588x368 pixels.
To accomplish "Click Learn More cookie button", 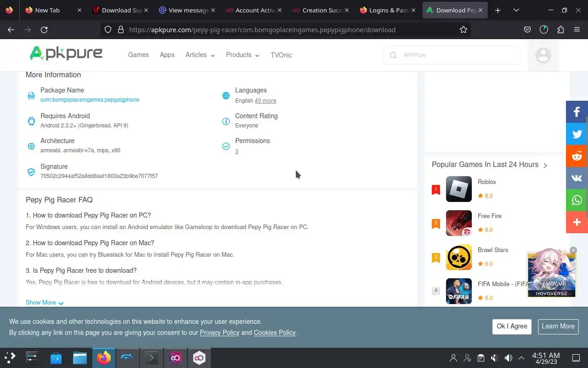I will click(558, 326).
